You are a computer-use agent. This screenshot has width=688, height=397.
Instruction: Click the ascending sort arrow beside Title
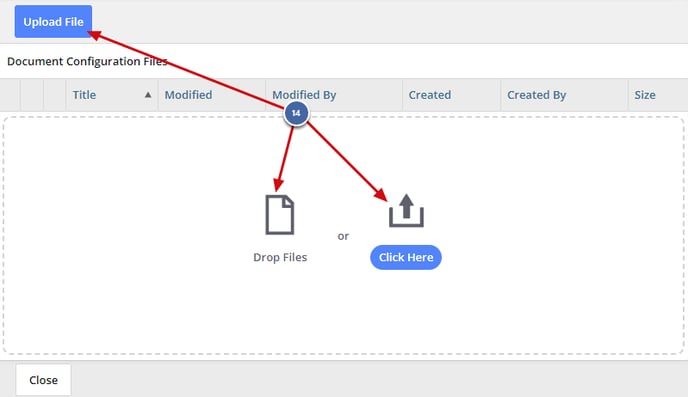(148, 95)
